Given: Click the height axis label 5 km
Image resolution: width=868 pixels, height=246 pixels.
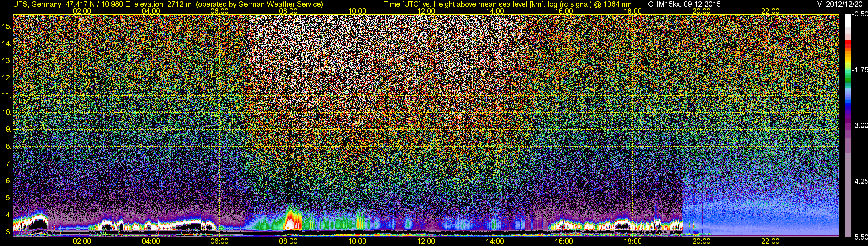Looking at the screenshot, I should (x=8, y=198).
